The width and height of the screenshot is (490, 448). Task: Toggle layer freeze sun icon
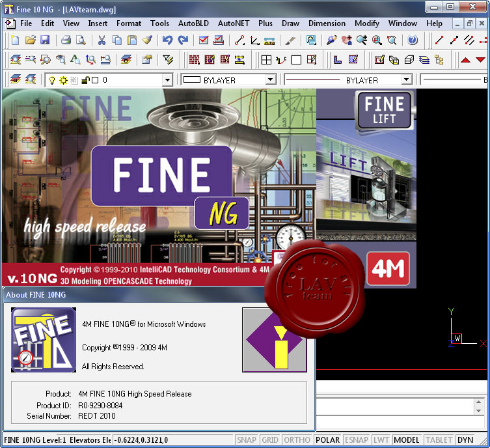(63, 80)
